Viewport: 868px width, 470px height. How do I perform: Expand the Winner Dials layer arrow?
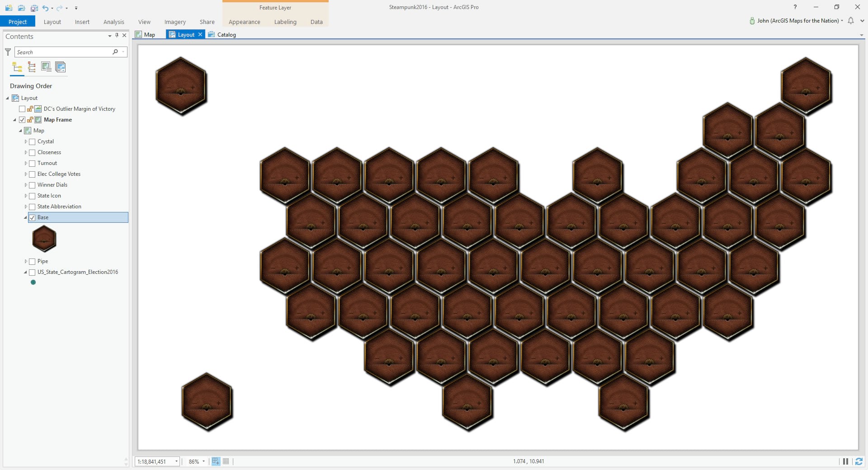click(x=26, y=185)
